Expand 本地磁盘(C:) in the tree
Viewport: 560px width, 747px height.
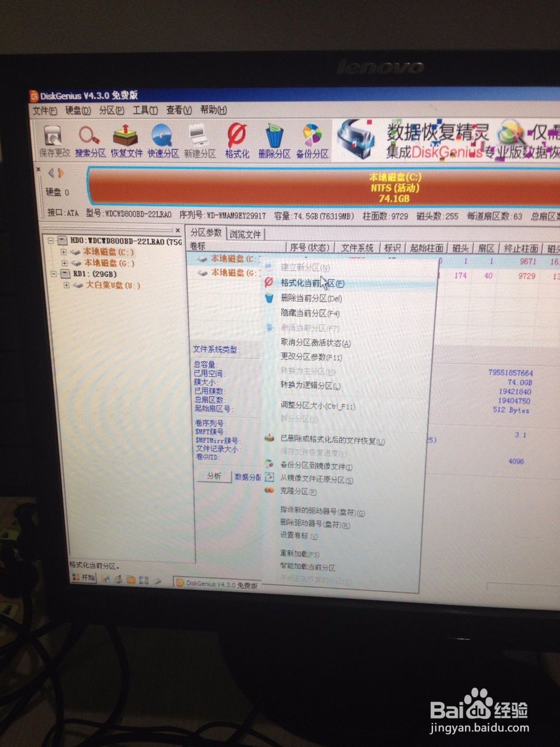click(x=63, y=252)
